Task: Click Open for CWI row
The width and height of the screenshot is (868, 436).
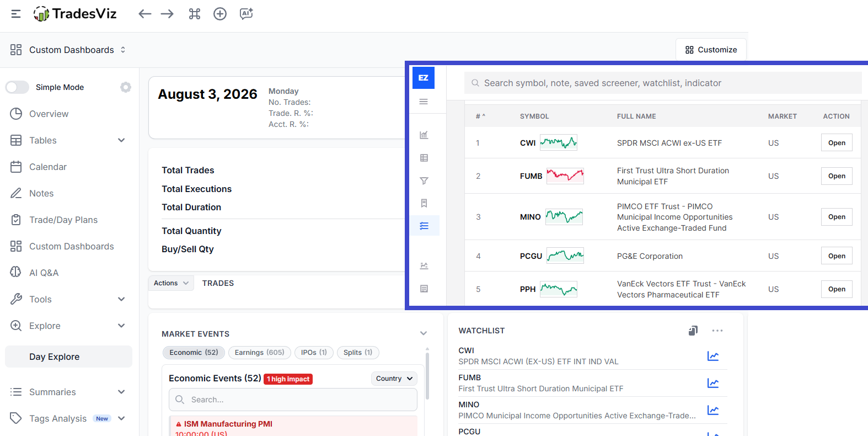Action: point(837,143)
